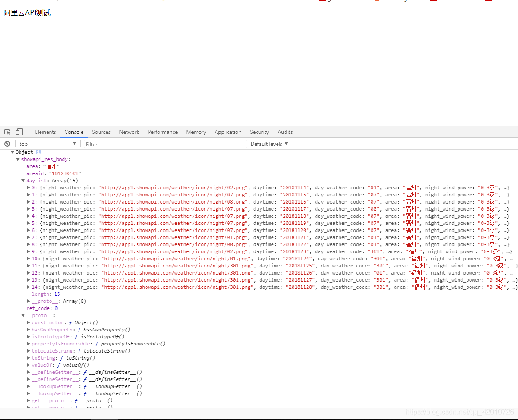518x420 pixels.
Task: Expand dayList item 7 with daytime 20181121
Action: (x=28, y=237)
